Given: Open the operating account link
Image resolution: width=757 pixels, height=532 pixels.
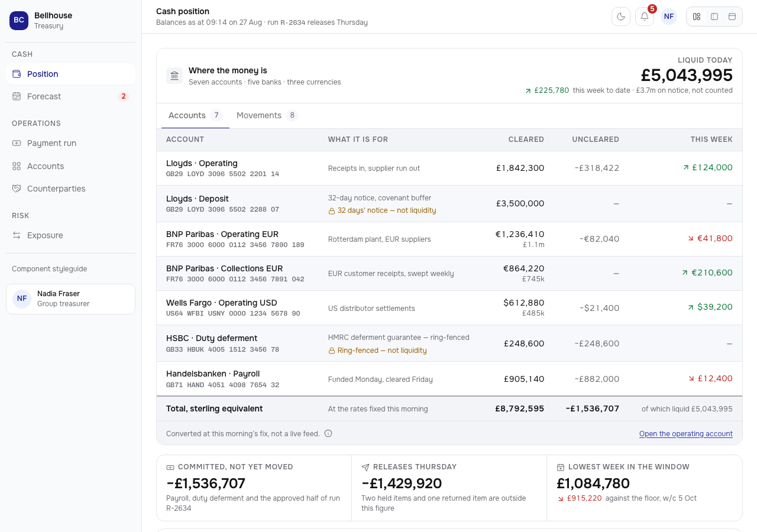Looking at the screenshot, I should click(x=686, y=434).
